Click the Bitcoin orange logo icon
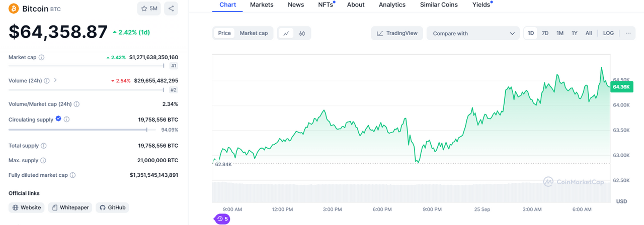The image size is (644, 225). pos(14,9)
